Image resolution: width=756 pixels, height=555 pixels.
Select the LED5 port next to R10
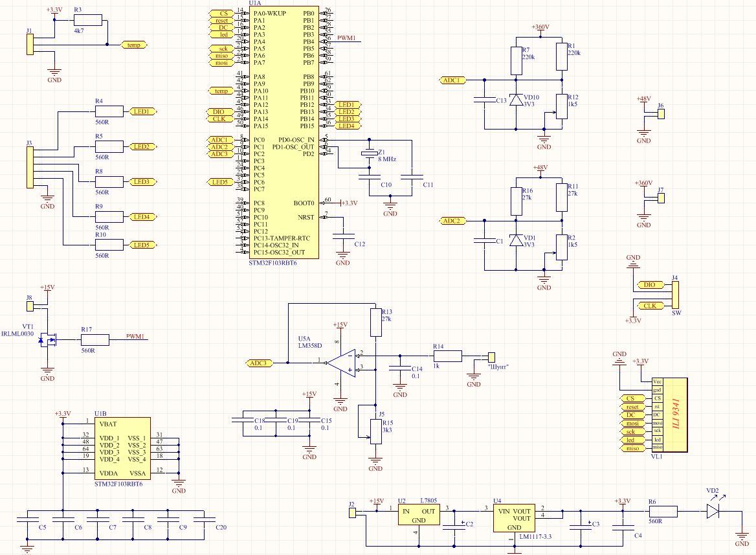pyautogui.click(x=142, y=245)
